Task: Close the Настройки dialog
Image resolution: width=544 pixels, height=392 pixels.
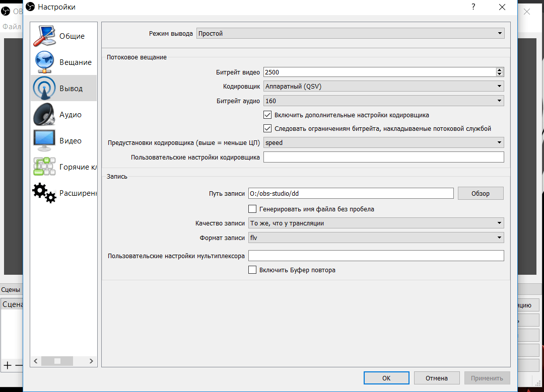Action: click(502, 7)
